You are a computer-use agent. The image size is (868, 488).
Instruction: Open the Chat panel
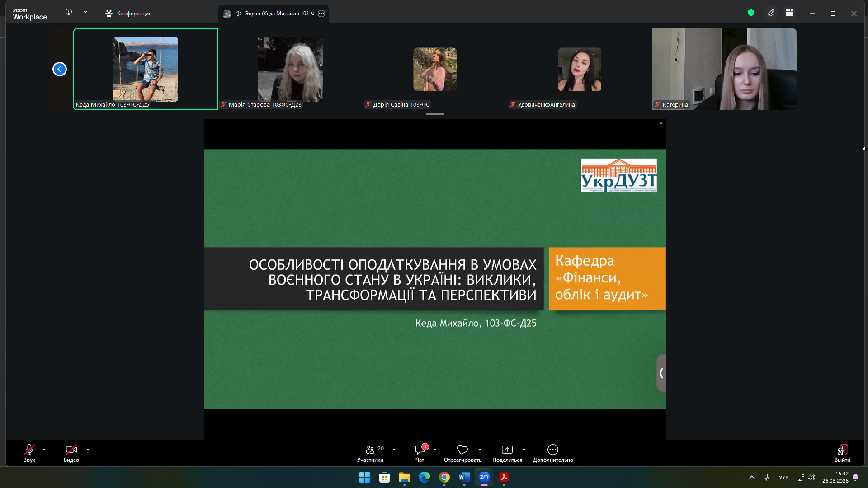pyautogui.click(x=420, y=453)
